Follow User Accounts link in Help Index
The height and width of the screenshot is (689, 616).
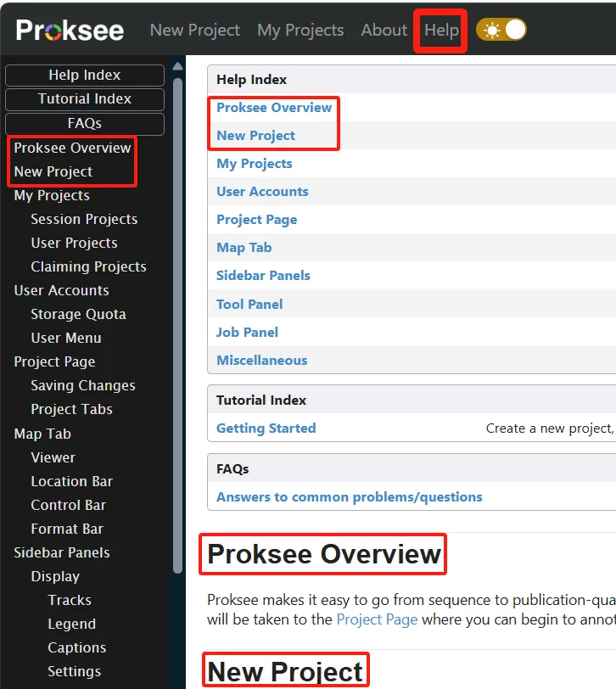(x=262, y=192)
